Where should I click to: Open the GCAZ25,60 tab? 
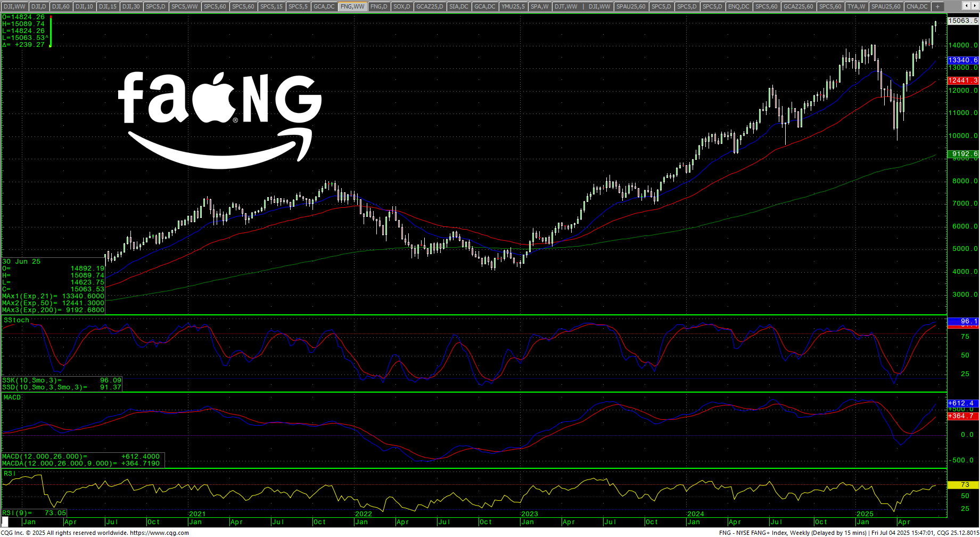coord(798,6)
